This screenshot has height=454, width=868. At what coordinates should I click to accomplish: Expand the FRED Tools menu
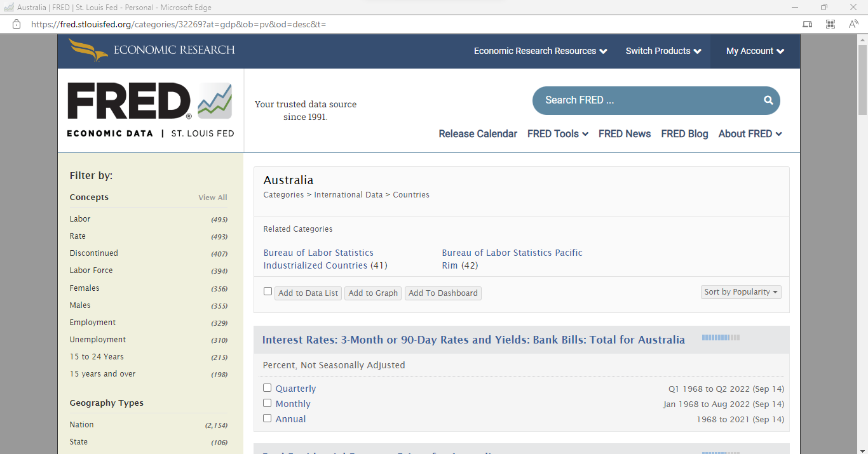(x=558, y=134)
